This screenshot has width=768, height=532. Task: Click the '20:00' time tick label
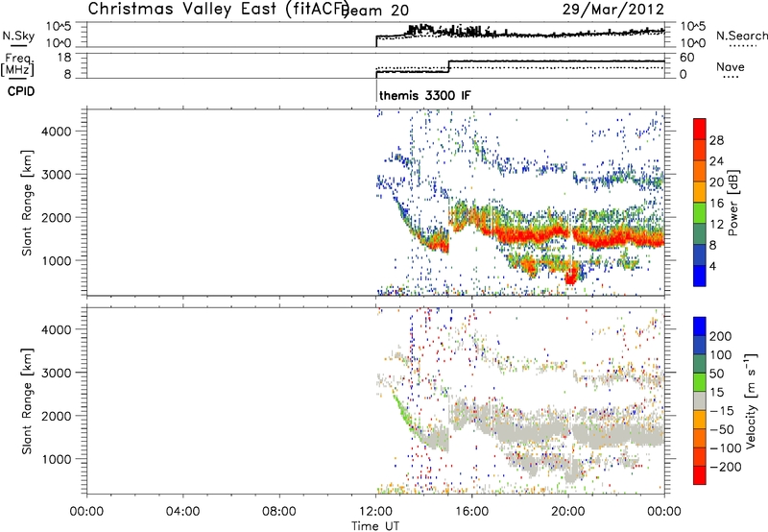[x=568, y=512]
